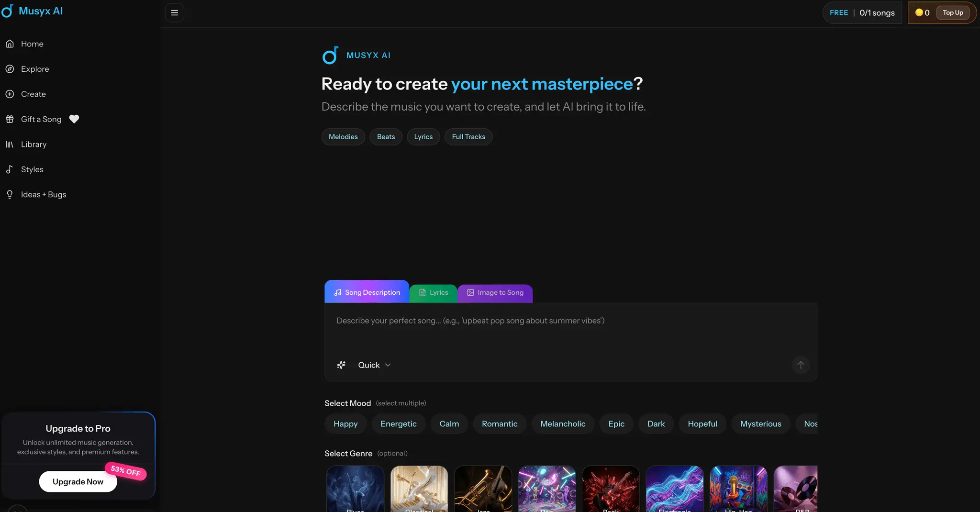Viewport: 980px width, 512px height.
Task: Select the Rock genre thumbnail
Action: tap(611, 489)
